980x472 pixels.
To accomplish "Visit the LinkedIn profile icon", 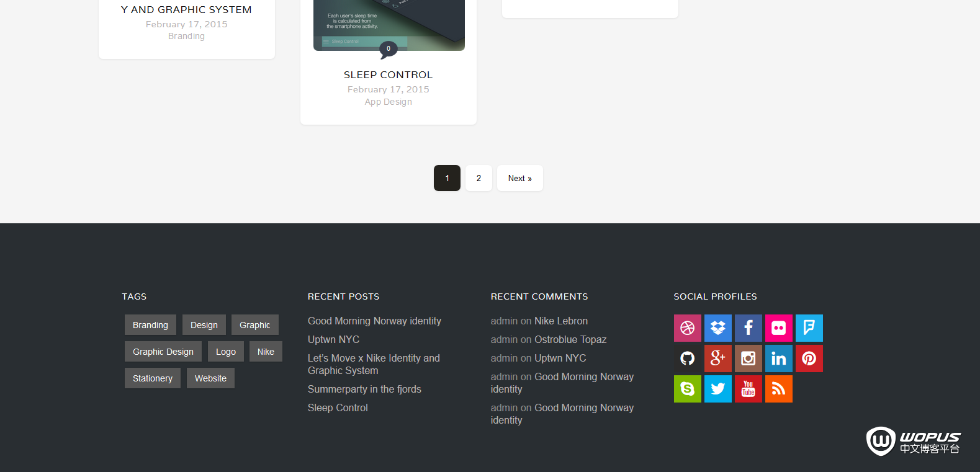I will [778, 358].
